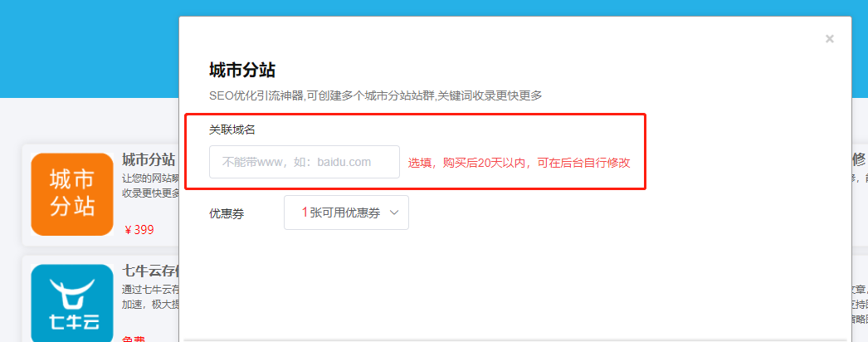The width and height of the screenshot is (868, 342).
Task: Open the 1张可用优惠券 dropdown
Action: coord(347,213)
